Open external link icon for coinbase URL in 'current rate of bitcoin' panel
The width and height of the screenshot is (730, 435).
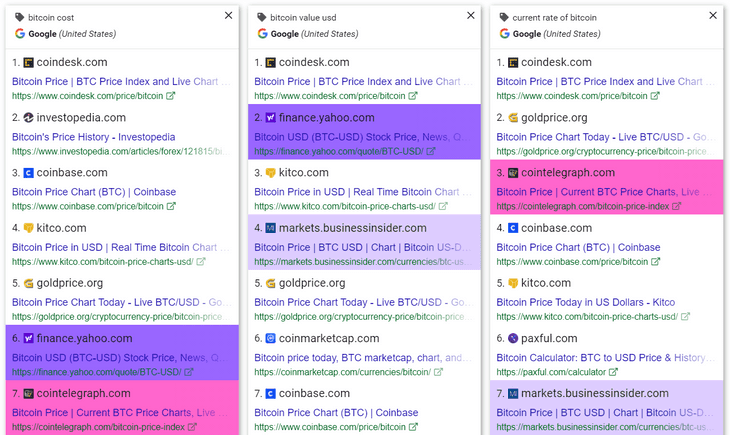coord(655,261)
